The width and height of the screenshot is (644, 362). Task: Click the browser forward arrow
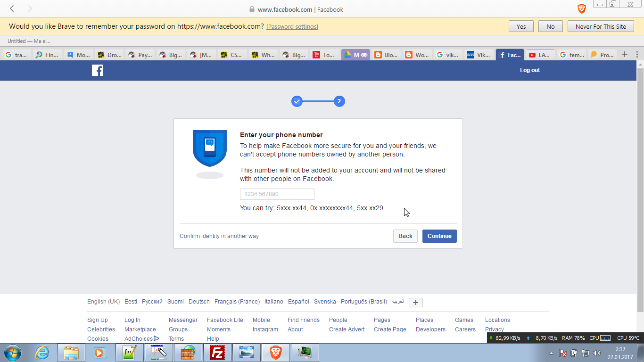(x=30, y=8)
